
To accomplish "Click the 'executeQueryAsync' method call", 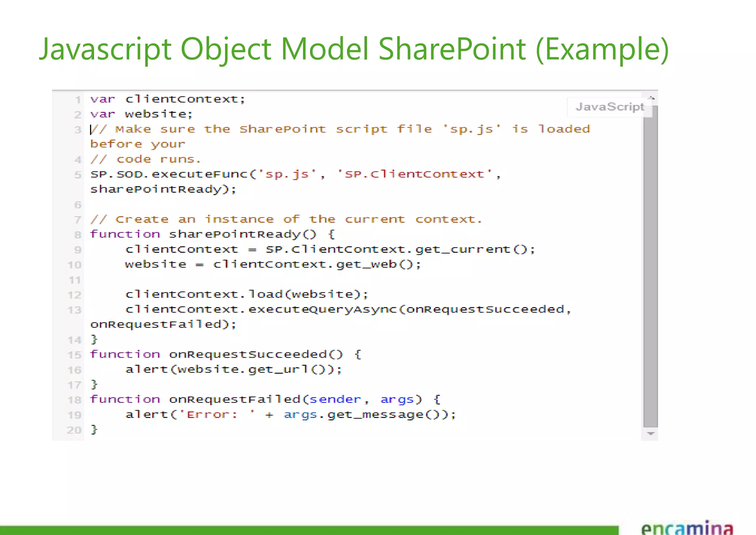I will [323, 309].
